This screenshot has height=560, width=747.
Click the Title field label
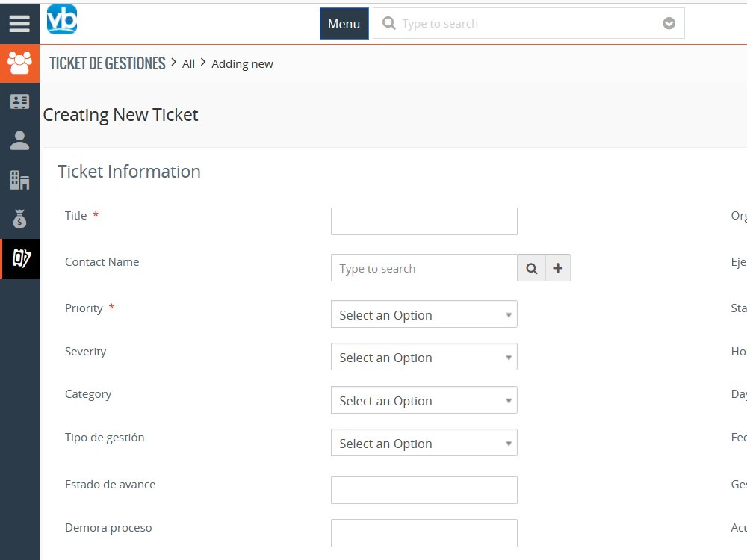click(x=75, y=216)
